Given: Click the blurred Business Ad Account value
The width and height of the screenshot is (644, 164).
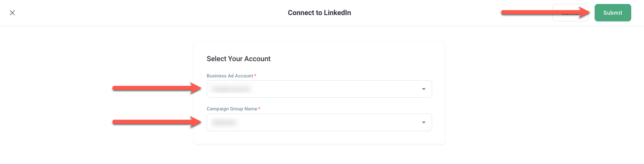Looking at the screenshot, I should pos(231,89).
